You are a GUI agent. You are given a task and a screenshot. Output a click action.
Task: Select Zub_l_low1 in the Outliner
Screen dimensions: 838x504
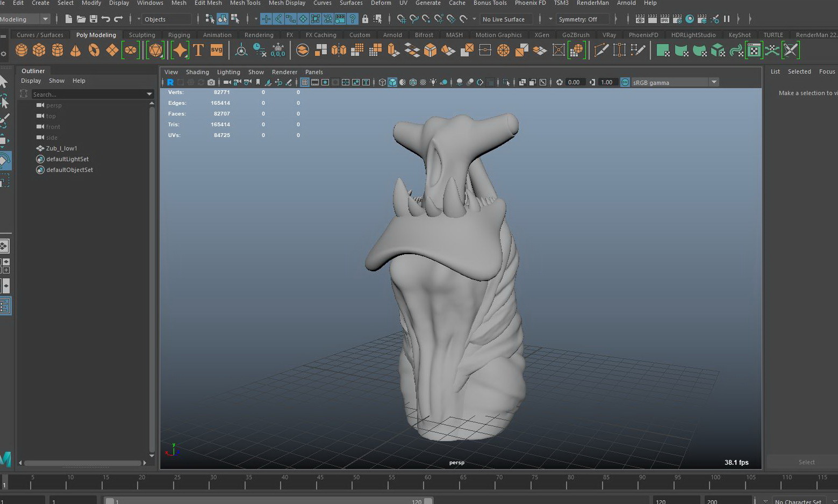click(x=61, y=148)
